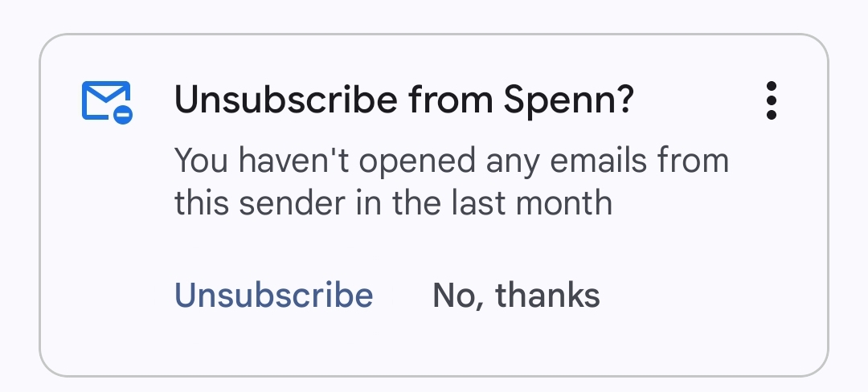The height and width of the screenshot is (392, 868).
Task: Tap the envelope icon with minus badge
Action: coord(107,101)
